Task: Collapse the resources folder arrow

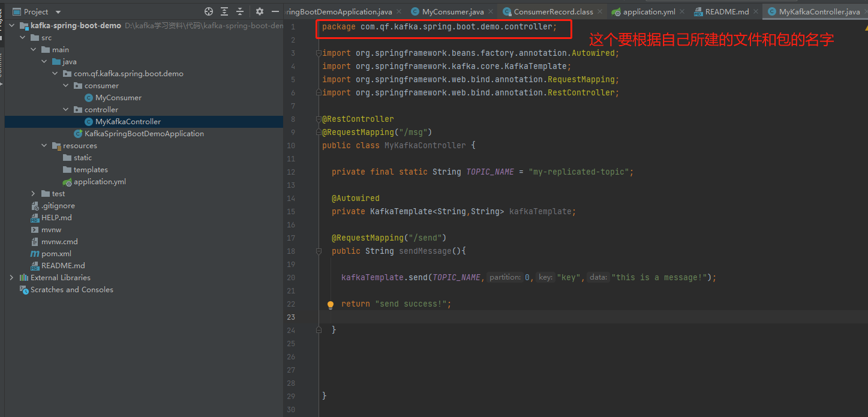Action: [44, 146]
